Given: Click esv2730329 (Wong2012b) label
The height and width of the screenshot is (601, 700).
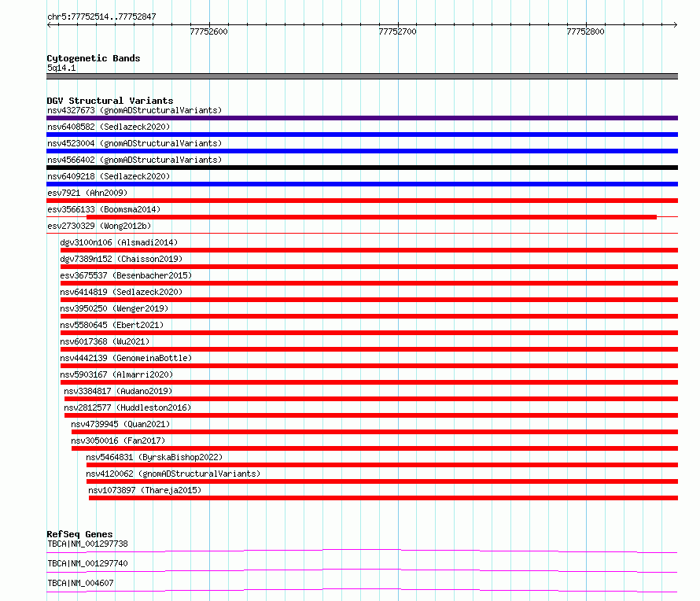Looking at the screenshot, I should [x=99, y=226].
